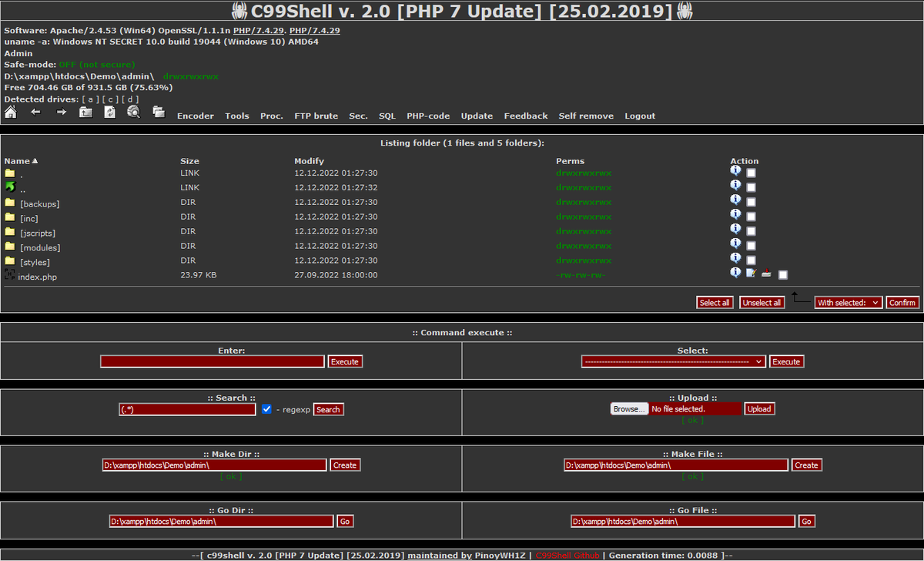Open the FTP brute menu item
Image resolution: width=924 pixels, height=561 pixels.
[316, 116]
